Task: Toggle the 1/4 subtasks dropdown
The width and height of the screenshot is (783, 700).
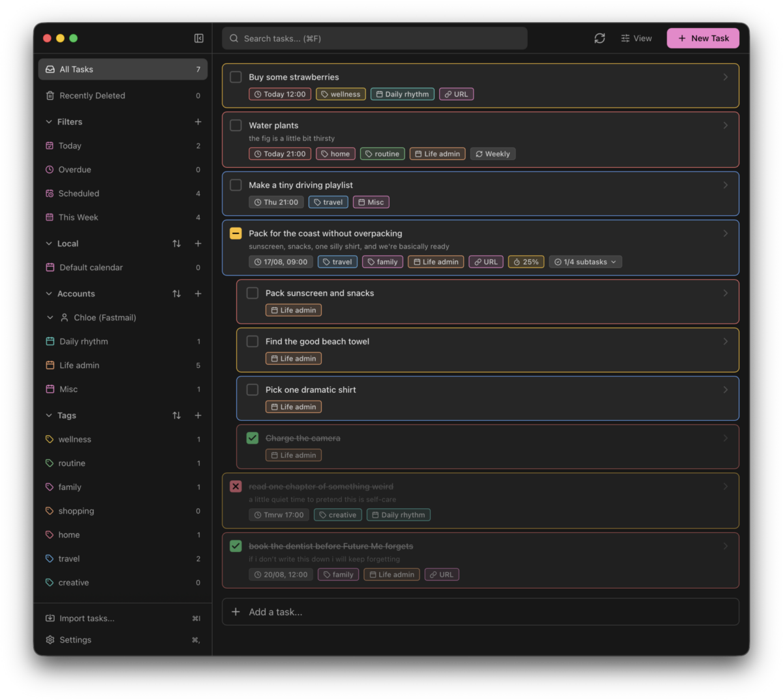Action: tap(585, 262)
